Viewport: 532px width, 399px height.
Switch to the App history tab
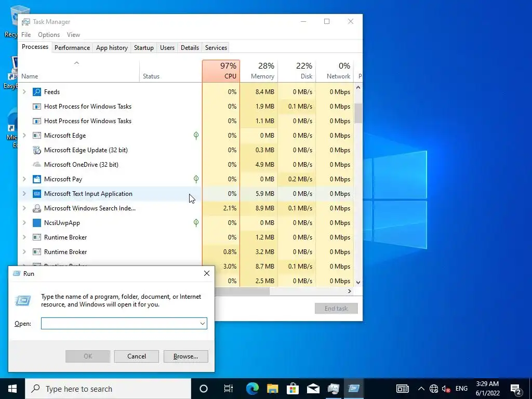[x=112, y=47]
